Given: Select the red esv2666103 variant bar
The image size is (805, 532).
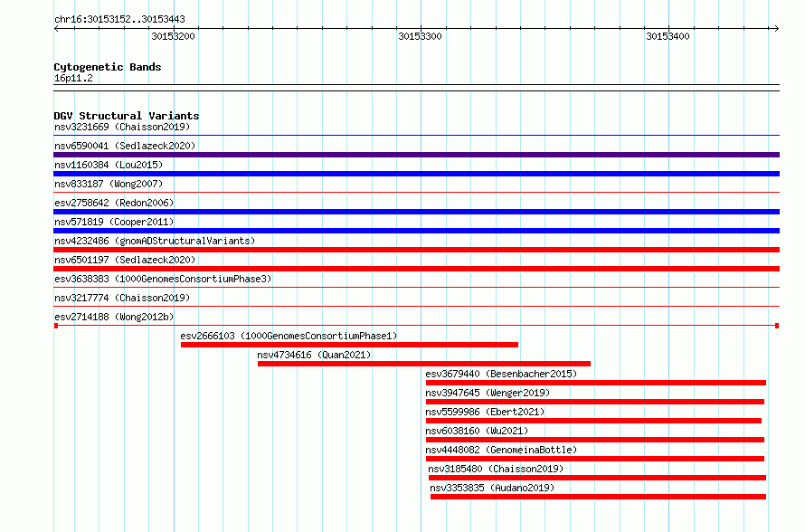Looking at the screenshot, I should [350, 345].
